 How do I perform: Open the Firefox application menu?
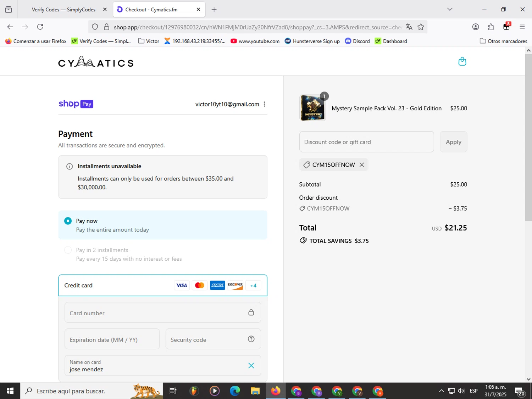pos(522,27)
